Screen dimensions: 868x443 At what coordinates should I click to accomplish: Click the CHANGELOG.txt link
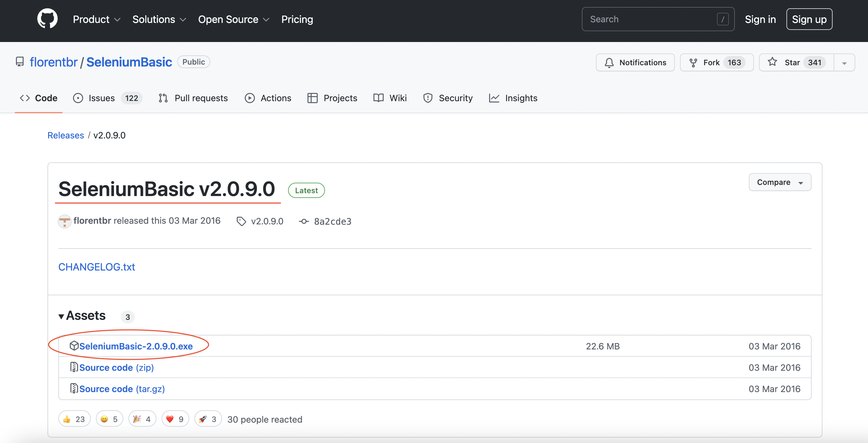point(96,266)
